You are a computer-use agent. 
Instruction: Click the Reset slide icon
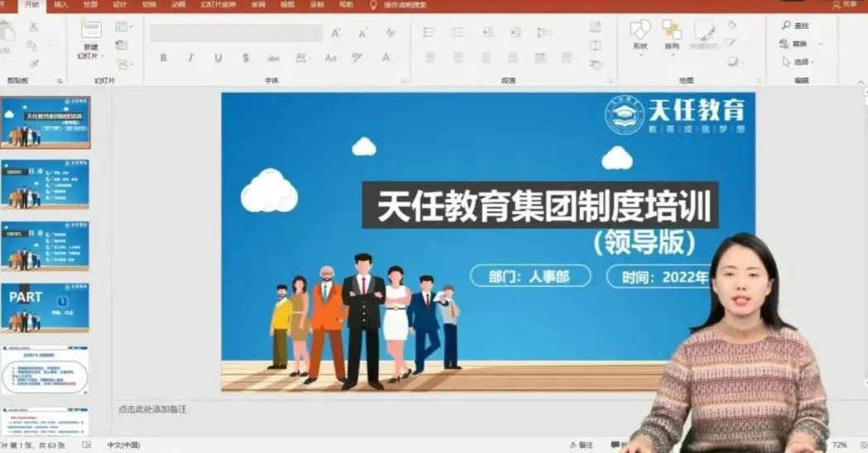coord(122,45)
